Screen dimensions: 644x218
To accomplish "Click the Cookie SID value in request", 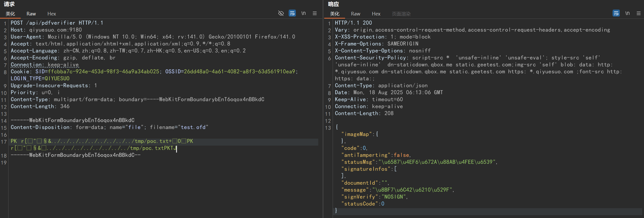I will pos(103,72).
